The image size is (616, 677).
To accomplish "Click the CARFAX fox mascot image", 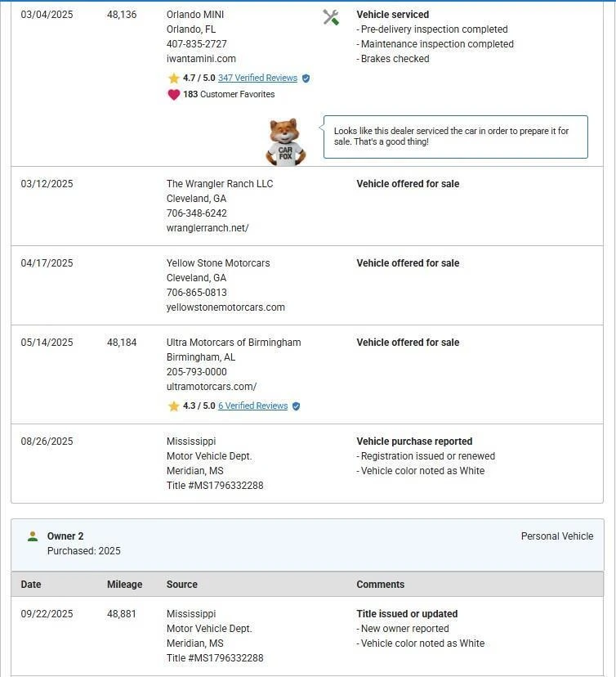I will tap(286, 142).
